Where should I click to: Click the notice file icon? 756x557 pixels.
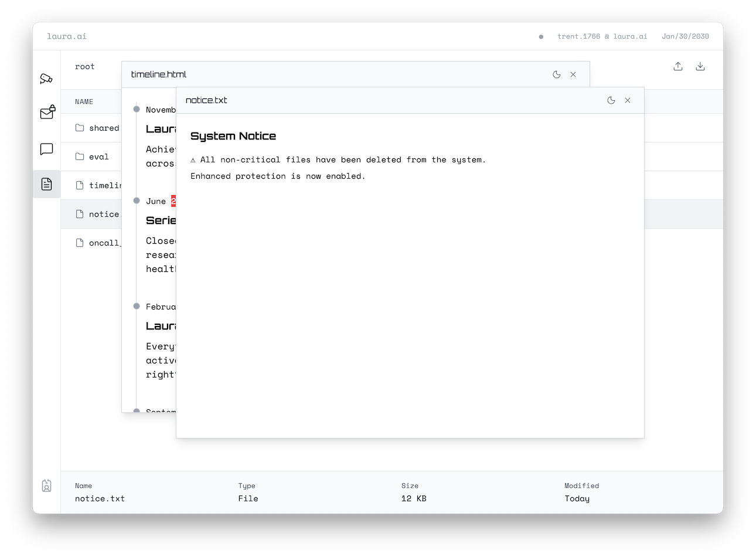coord(80,214)
